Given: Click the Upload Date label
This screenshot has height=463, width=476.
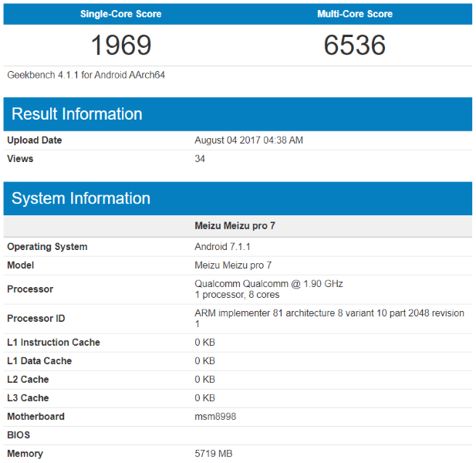Looking at the screenshot, I should [x=34, y=140].
